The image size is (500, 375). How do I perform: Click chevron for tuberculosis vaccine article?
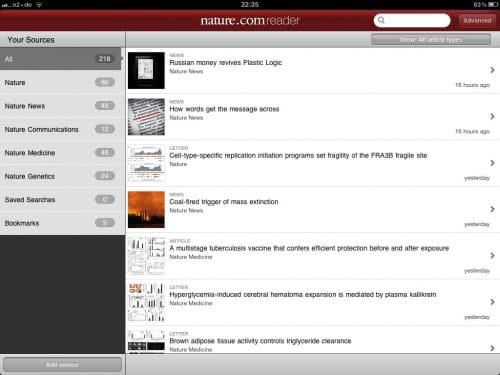[x=492, y=255]
